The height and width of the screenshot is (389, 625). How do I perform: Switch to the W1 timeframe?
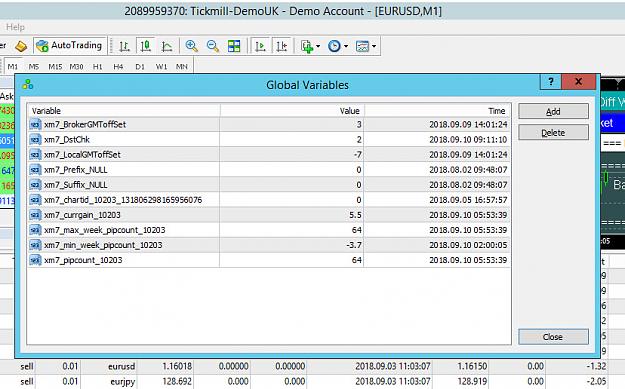(161, 67)
